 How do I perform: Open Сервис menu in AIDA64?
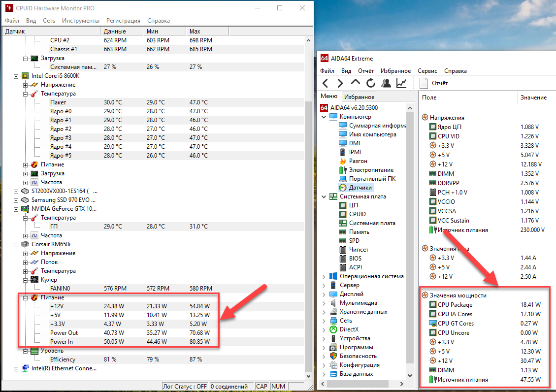click(427, 71)
